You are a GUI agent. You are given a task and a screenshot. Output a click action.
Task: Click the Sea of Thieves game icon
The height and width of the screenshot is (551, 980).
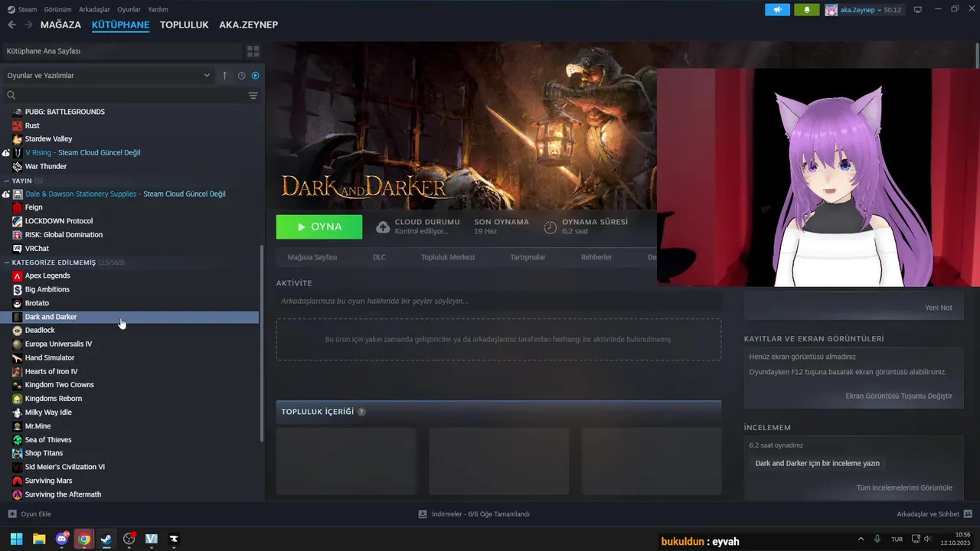click(18, 440)
